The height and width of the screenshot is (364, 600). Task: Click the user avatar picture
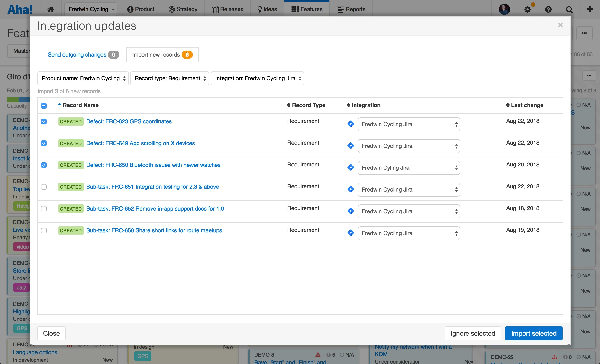[504, 9]
